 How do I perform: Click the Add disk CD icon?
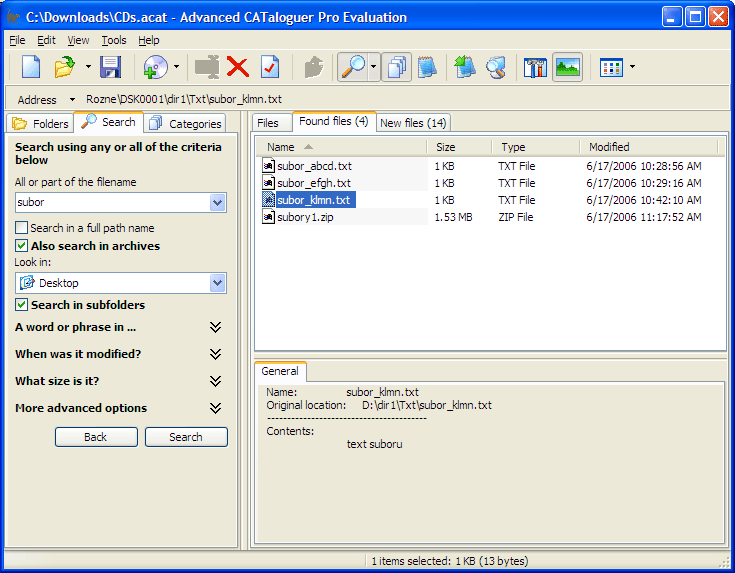[156, 67]
